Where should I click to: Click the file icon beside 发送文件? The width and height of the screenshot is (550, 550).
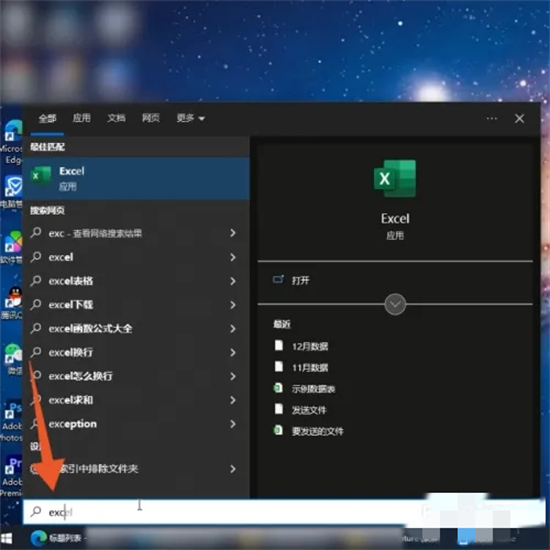pyautogui.click(x=279, y=409)
